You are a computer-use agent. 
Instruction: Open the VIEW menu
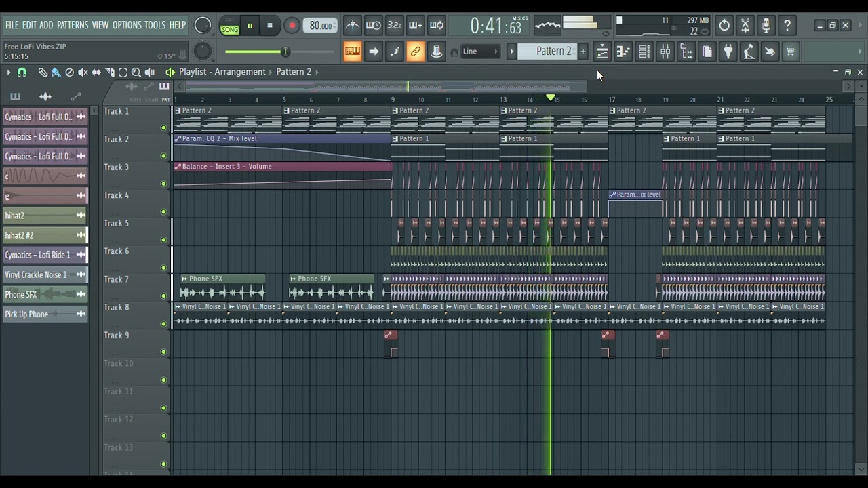pos(100,25)
